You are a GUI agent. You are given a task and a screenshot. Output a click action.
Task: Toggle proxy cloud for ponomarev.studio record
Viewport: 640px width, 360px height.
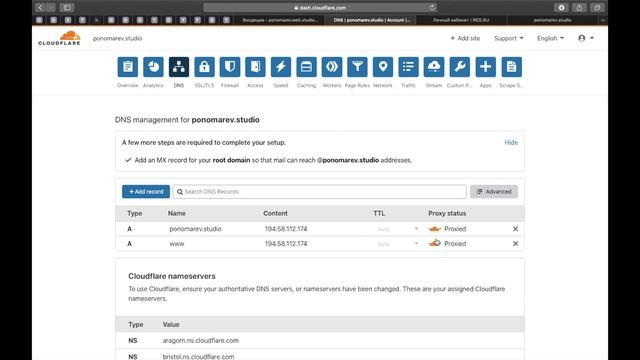(434, 229)
